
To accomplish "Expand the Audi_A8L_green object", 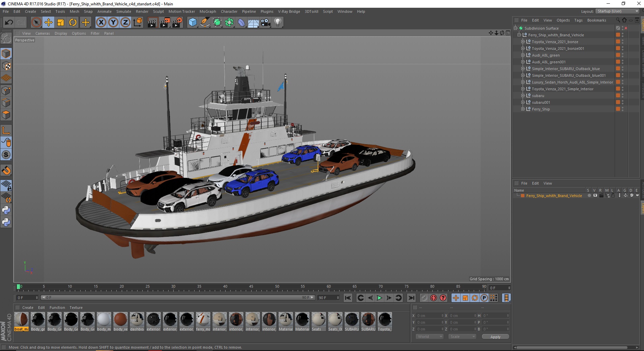I will pos(523,55).
